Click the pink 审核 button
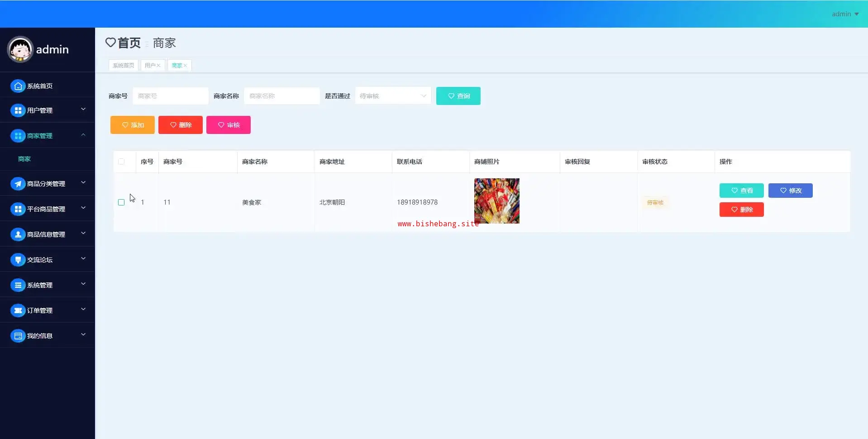The image size is (868, 439). click(x=229, y=125)
